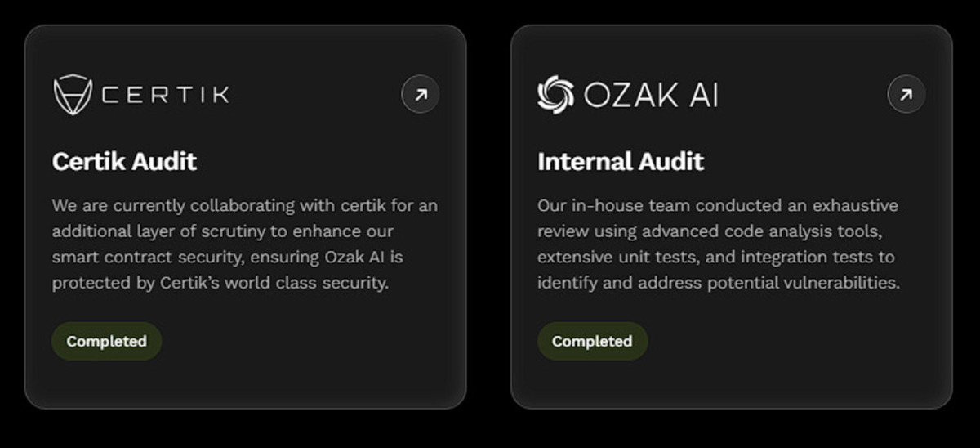The width and height of the screenshot is (980, 448).
Task: Select the Internal Audit description paragraph
Action: pyautogui.click(x=719, y=244)
